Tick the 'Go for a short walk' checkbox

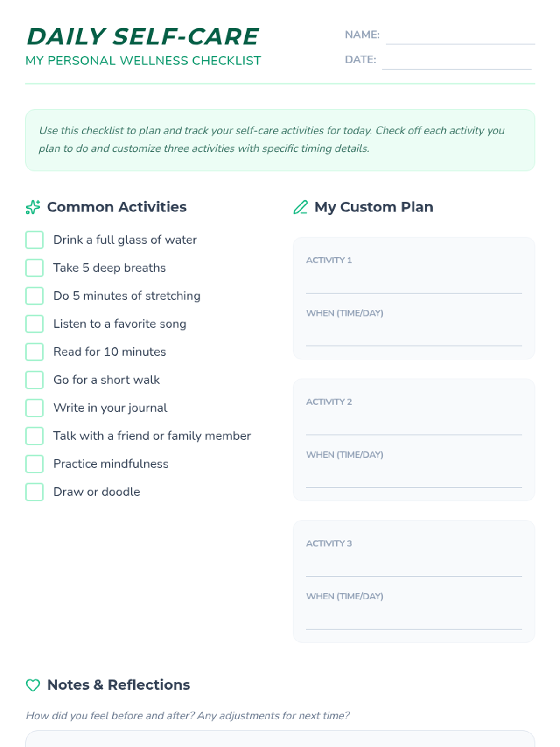tap(35, 380)
